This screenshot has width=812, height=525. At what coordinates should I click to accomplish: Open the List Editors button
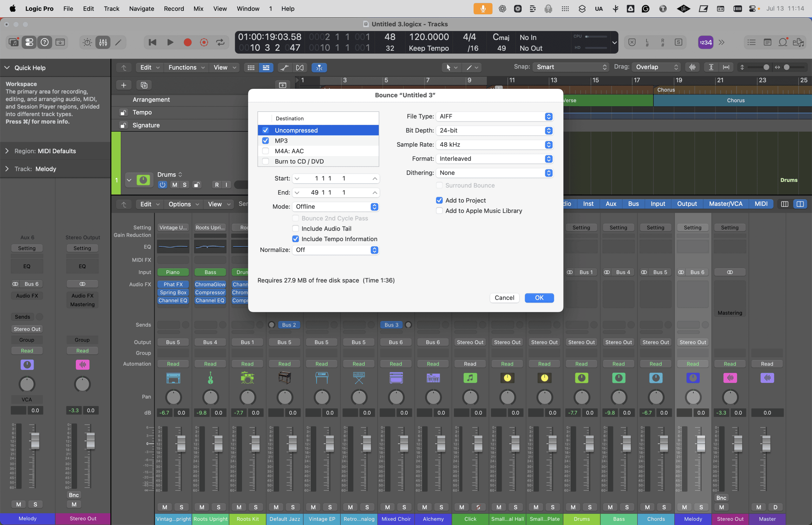click(x=751, y=42)
